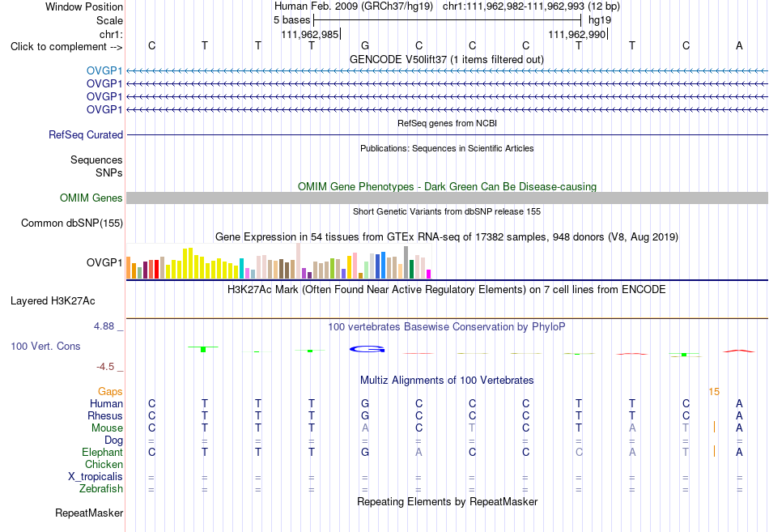Click the '5 bases' scale label
The image size is (769, 532).
pos(291,20)
